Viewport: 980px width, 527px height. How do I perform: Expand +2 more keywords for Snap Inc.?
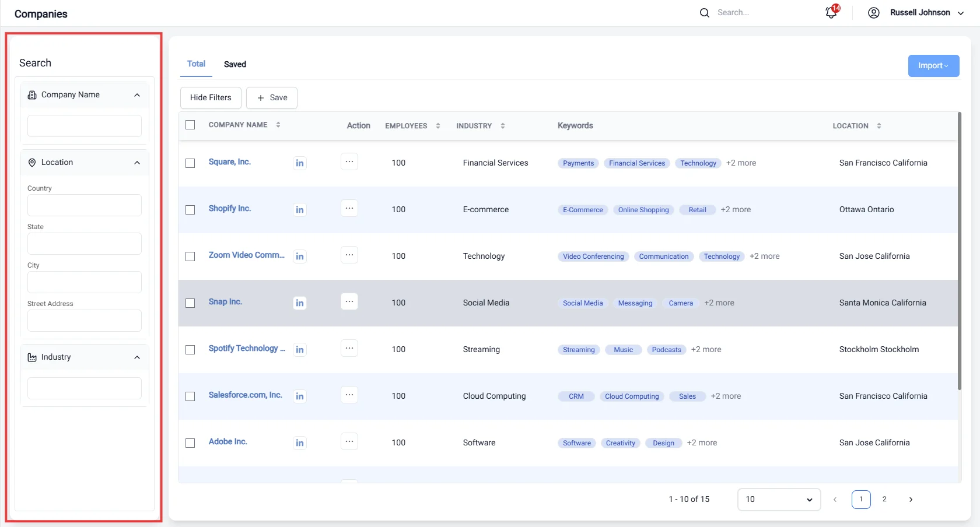719,303
